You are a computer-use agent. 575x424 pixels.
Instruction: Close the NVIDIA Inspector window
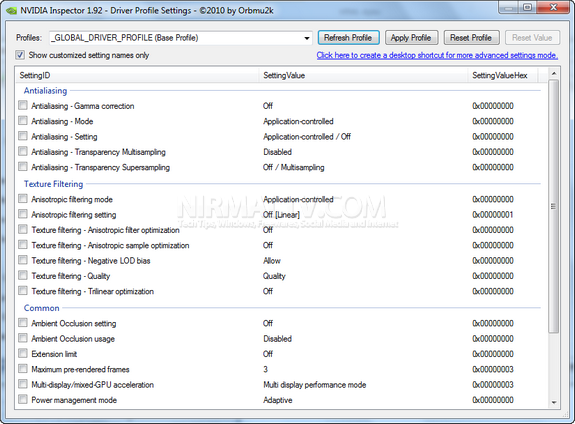click(x=554, y=7)
